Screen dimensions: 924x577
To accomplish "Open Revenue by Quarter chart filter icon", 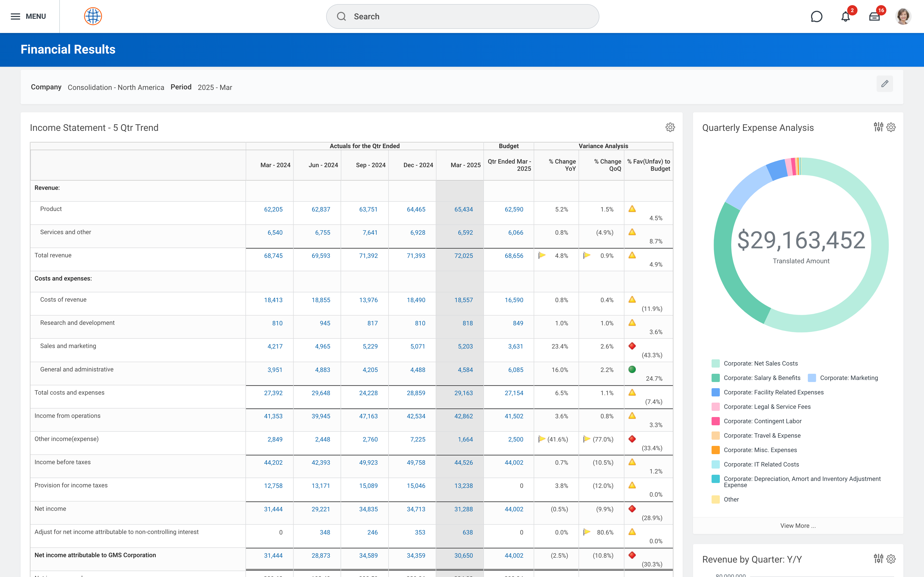I will click(878, 559).
